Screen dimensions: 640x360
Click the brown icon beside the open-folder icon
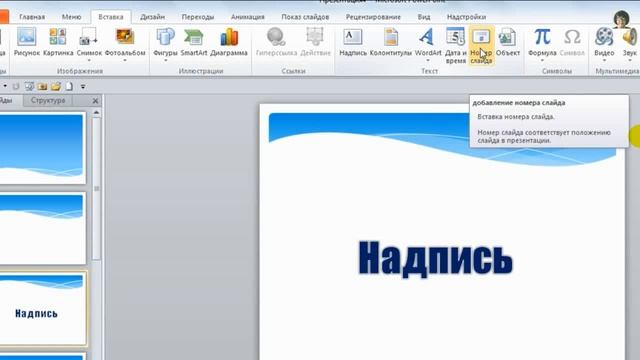[42, 87]
